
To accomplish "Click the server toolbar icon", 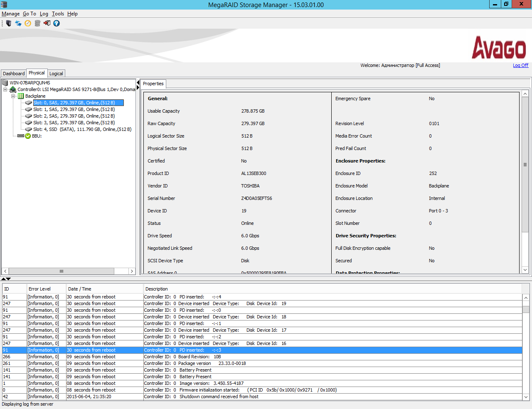I will click(x=8, y=23).
